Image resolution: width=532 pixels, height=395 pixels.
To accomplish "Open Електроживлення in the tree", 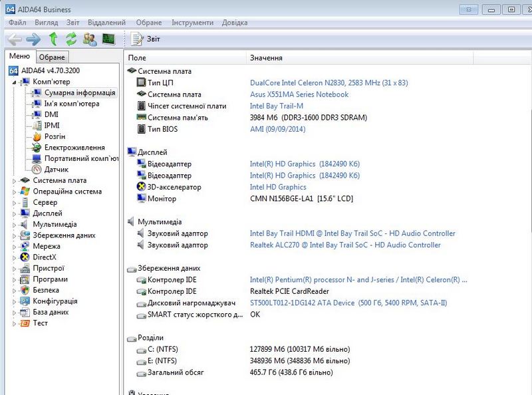I will point(74,148).
